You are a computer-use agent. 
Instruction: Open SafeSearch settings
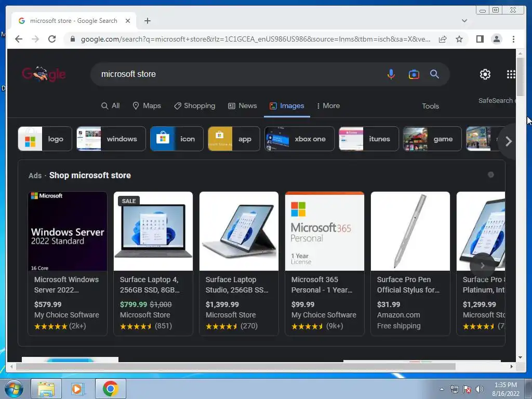tap(497, 101)
